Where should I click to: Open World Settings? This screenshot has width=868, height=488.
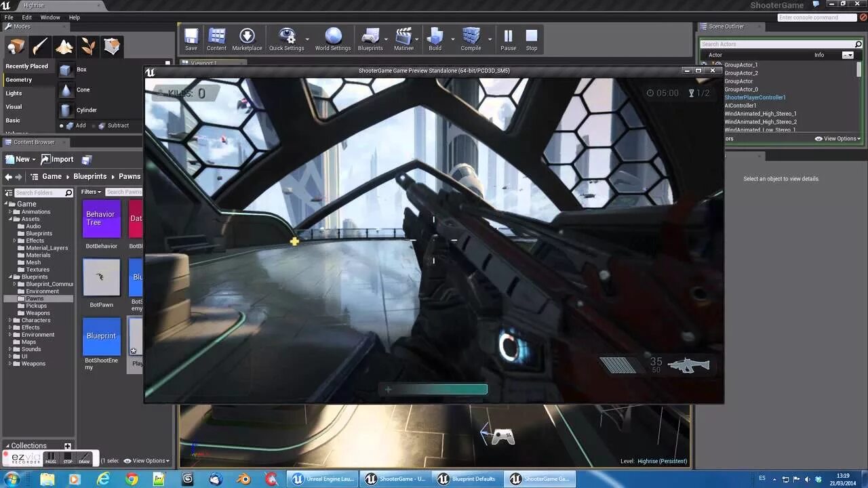[333, 39]
